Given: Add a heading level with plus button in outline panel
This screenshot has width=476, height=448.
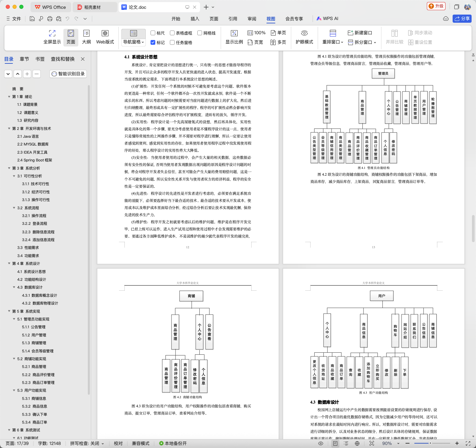Looking at the screenshot, I should [27, 74].
